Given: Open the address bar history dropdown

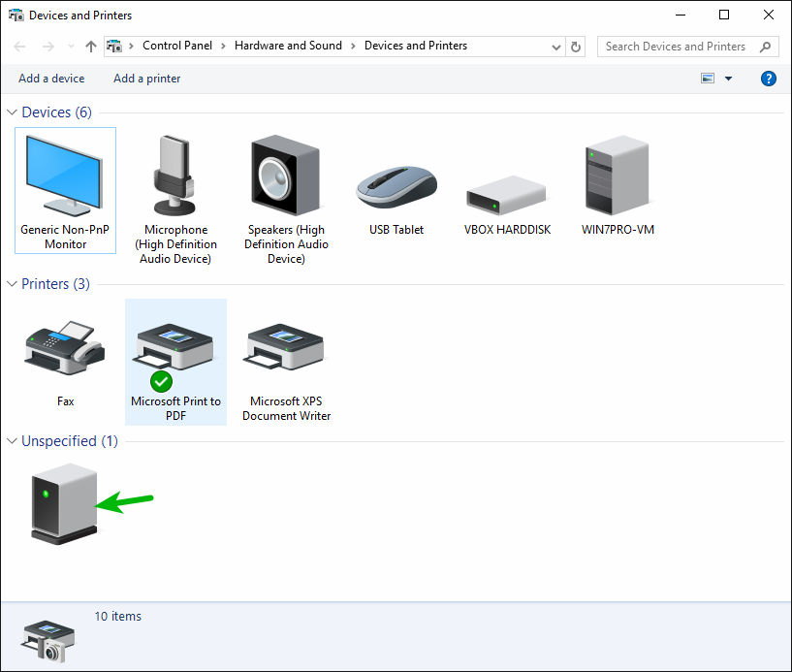Looking at the screenshot, I should [x=556, y=47].
